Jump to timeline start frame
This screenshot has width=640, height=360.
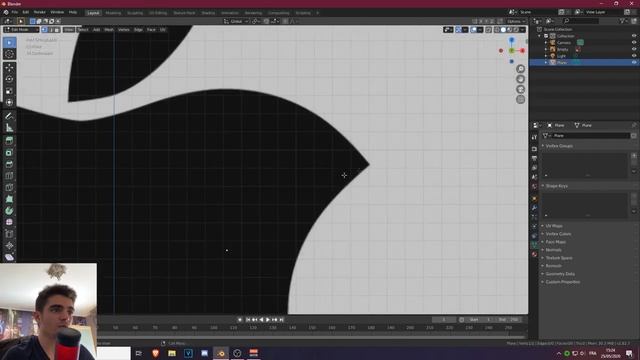248,320
